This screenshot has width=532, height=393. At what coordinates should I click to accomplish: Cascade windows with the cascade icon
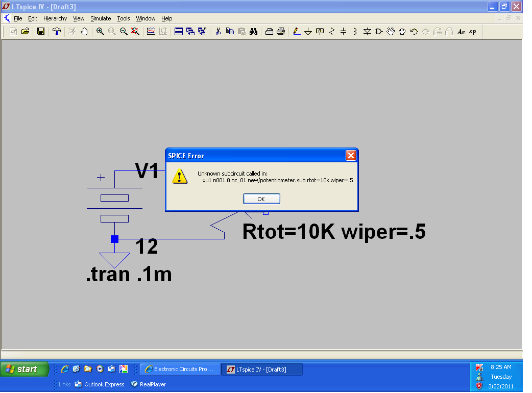tap(190, 32)
